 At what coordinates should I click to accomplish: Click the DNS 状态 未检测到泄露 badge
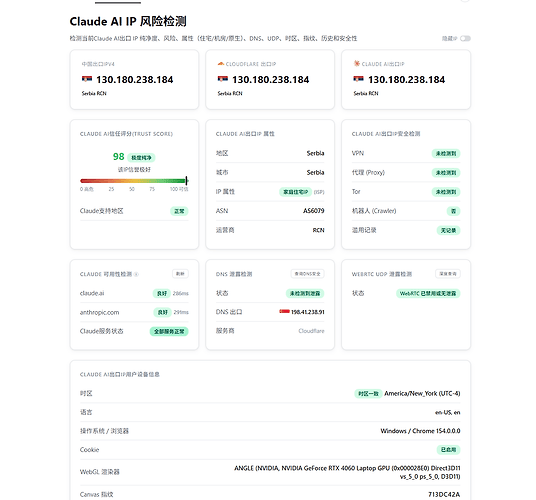point(305,293)
